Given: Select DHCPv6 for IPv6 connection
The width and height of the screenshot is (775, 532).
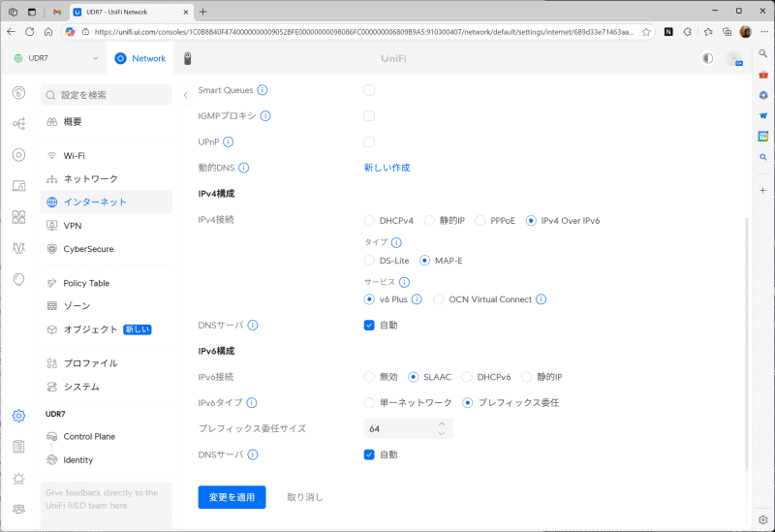Looking at the screenshot, I should [467, 377].
